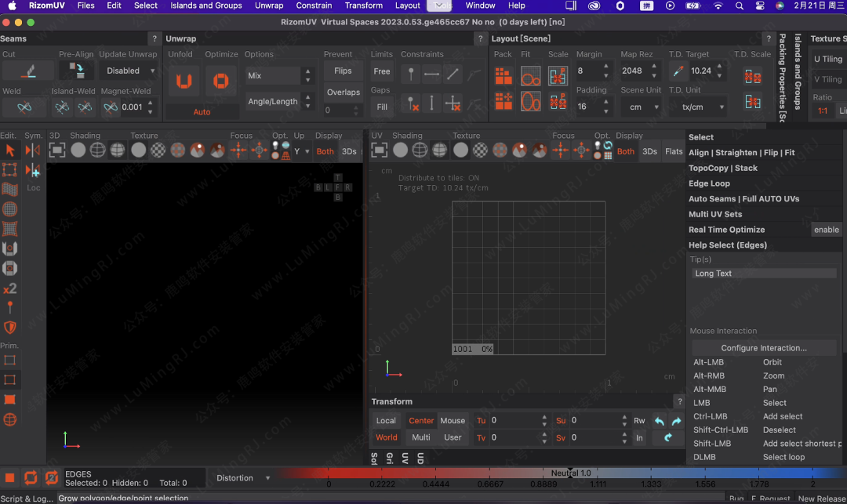Viewport: 847px width, 504px height.
Task: Toggle Flips prevention button
Action: (x=343, y=71)
